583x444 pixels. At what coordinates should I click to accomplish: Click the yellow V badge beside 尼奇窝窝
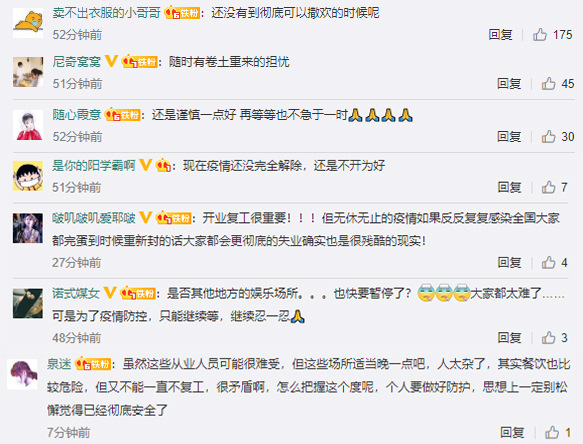coord(111,61)
